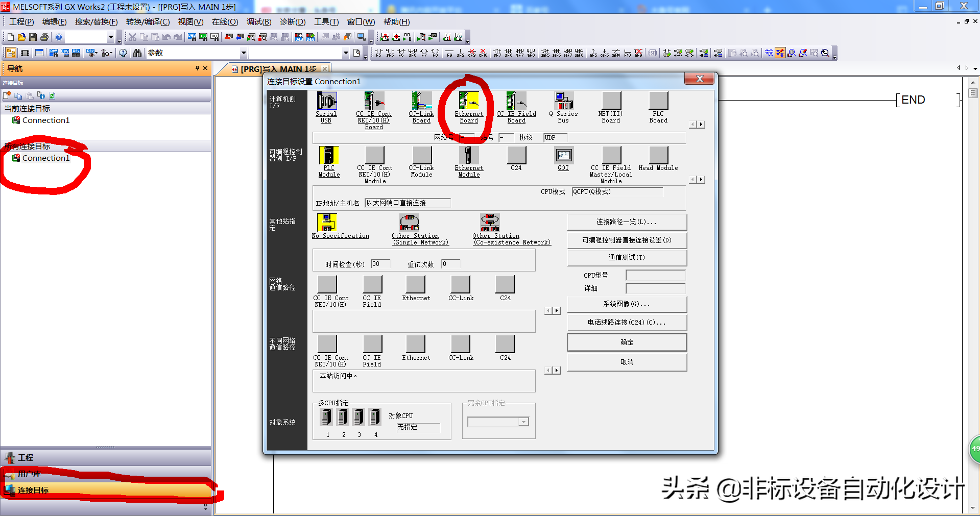Viewport: 980px width, 516px height.
Task: Open the 编辑(E) menu
Action: pos(54,22)
